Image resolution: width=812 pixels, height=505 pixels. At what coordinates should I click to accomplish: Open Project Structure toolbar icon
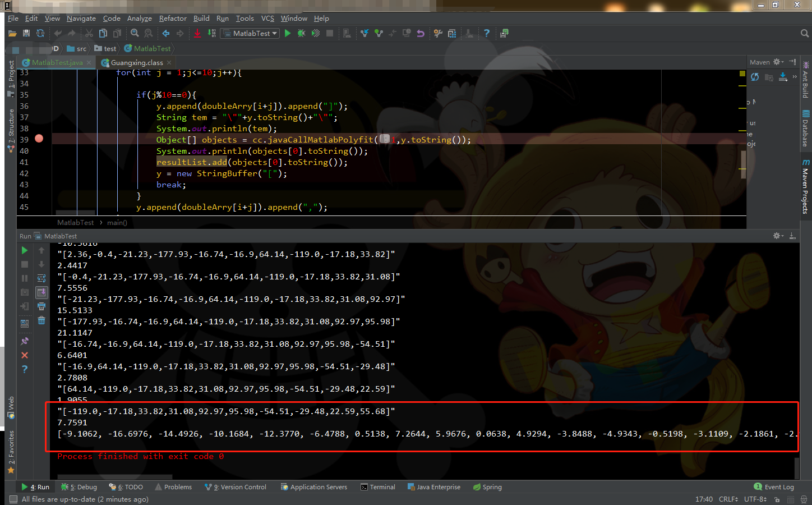452,34
